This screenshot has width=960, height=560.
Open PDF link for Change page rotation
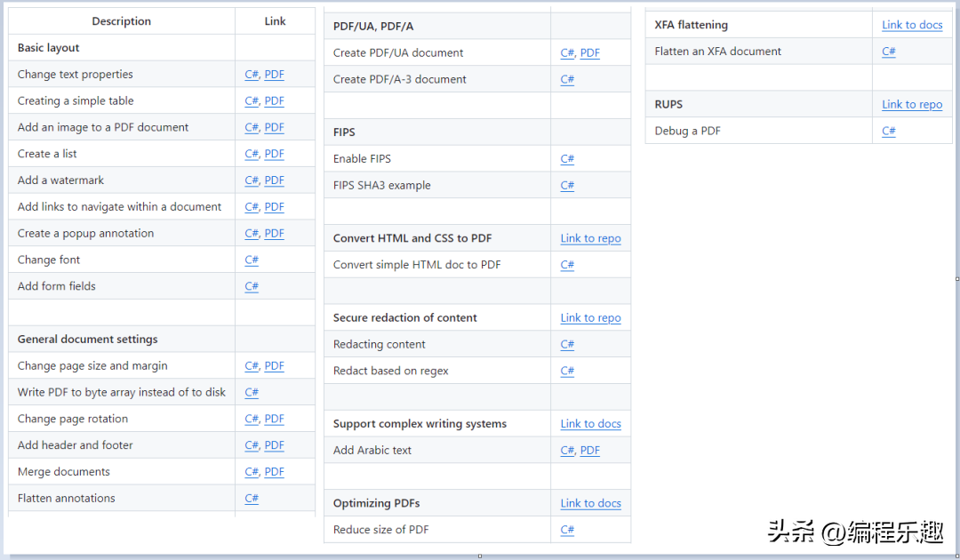pos(275,419)
